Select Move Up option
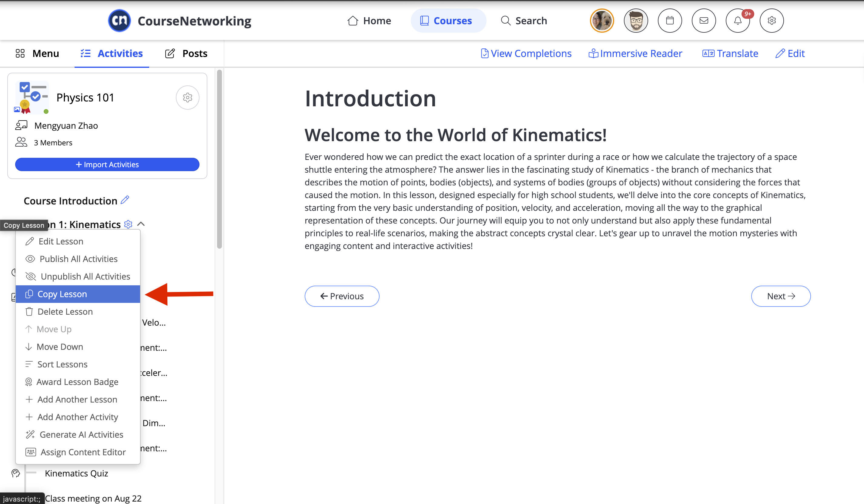This screenshot has width=864, height=504. click(78, 329)
